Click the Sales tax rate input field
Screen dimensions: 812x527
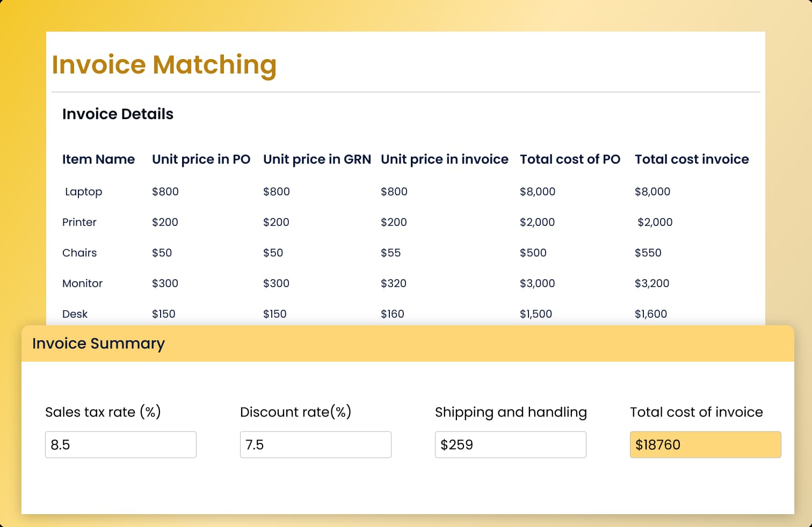tap(120, 444)
